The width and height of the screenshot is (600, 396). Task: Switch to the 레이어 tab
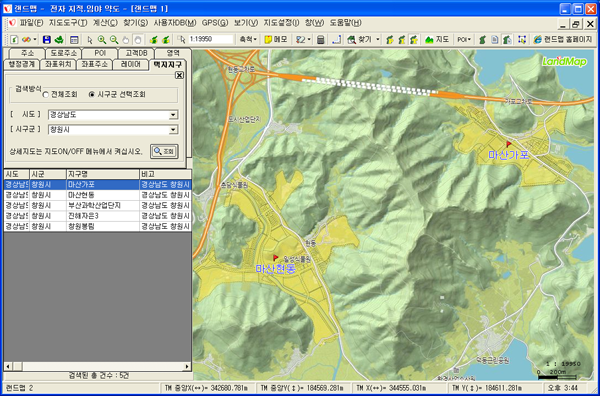pos(131,64)
